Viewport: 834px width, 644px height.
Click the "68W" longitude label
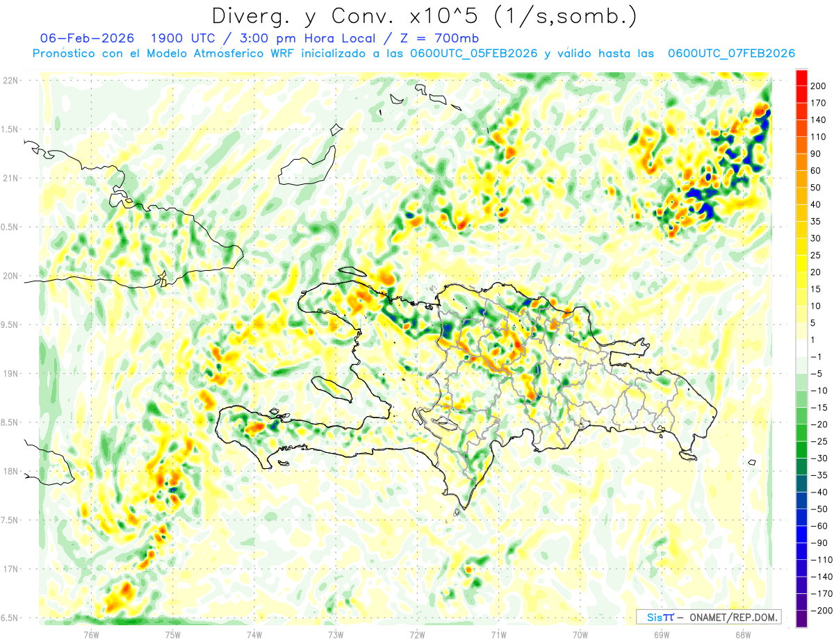point(743,634)
